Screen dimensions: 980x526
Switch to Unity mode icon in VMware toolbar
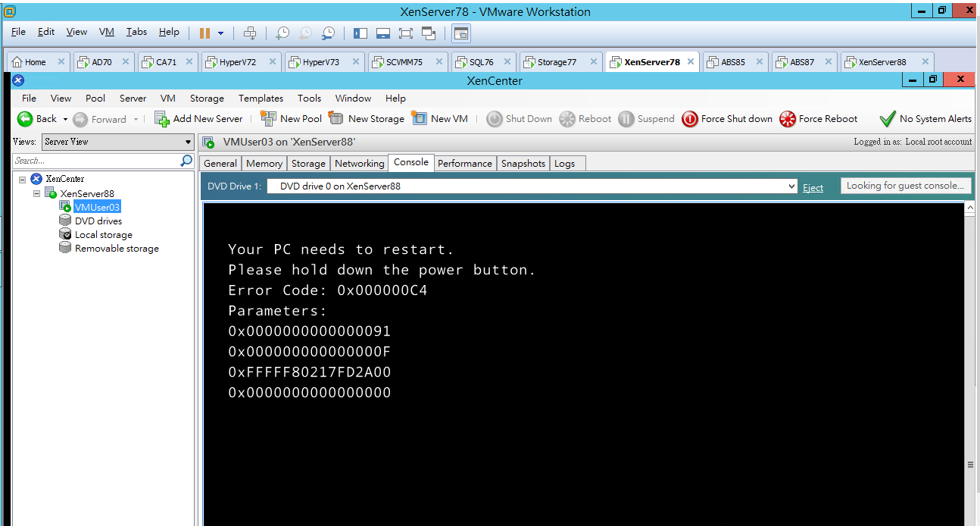tap(429, 33)
